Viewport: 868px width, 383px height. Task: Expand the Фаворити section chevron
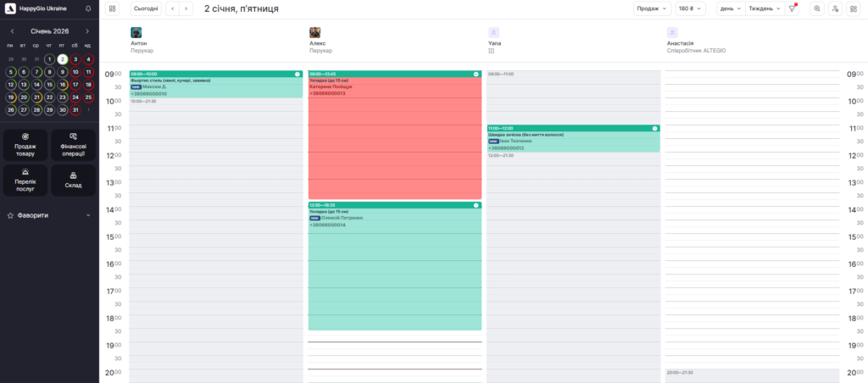click(x=88, y=215)
